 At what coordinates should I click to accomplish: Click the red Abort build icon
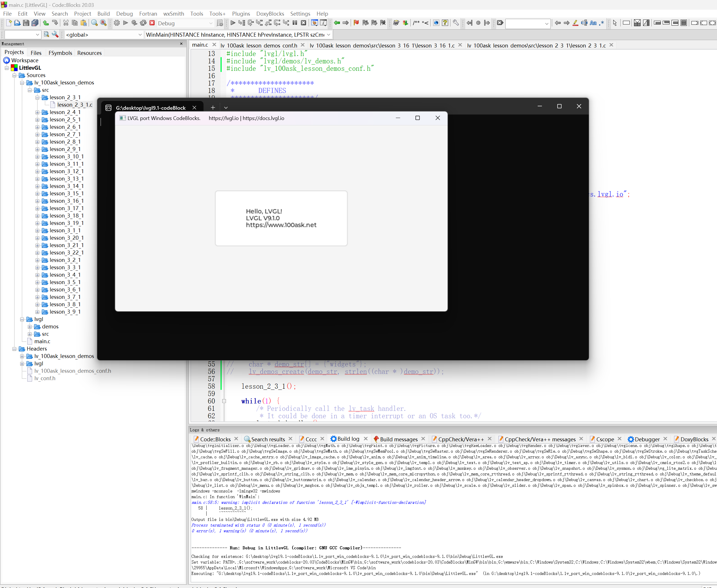[x=152, y=23]
